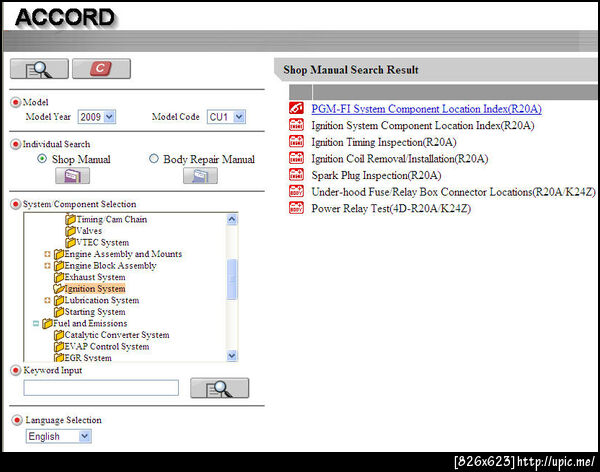
Task: Select Timing/Cam Chain tree label
Action: 111,219
